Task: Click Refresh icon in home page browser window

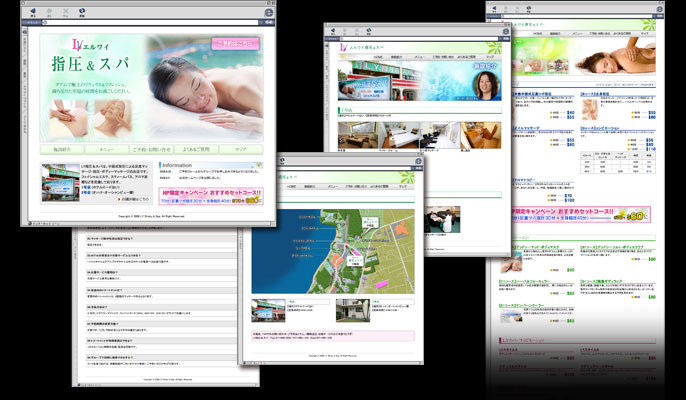Action: [x=82, y=11]
